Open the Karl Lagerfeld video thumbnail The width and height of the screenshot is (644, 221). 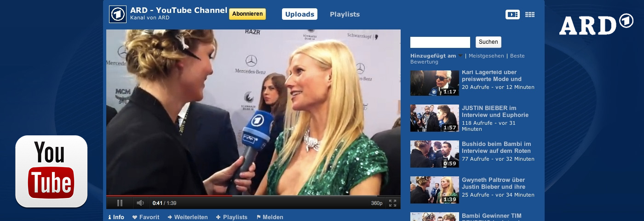coord(435,83)
